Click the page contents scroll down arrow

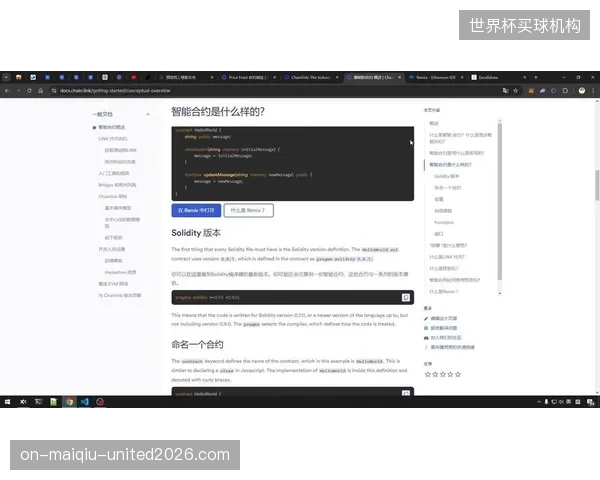(x=500, y=294)
